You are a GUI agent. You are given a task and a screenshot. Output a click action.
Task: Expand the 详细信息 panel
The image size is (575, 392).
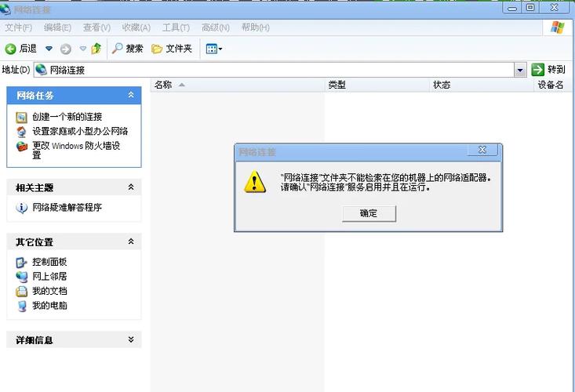(131, 339)
